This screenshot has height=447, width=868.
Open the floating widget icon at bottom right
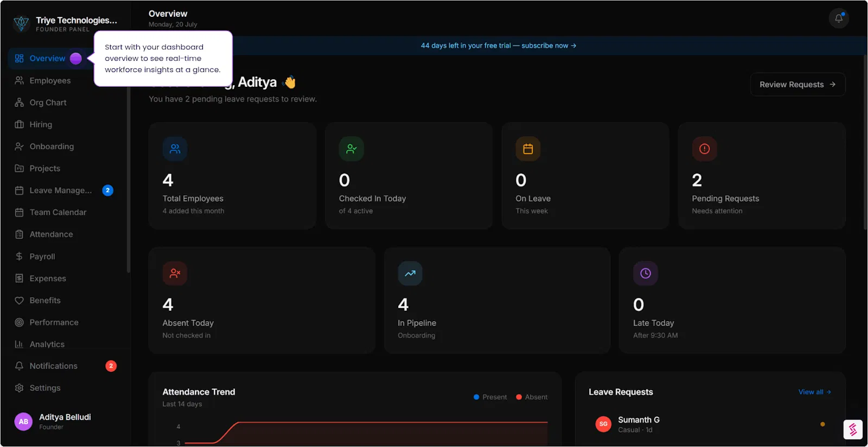(853, 430)
